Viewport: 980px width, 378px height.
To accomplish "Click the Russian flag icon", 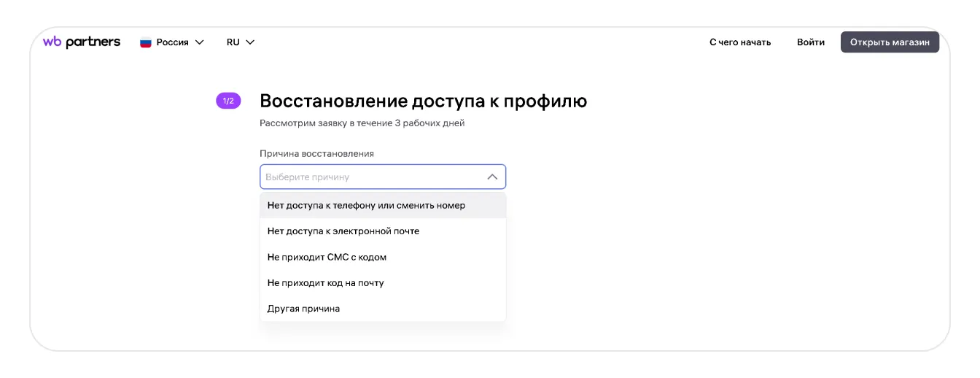I will pos(146,42).
